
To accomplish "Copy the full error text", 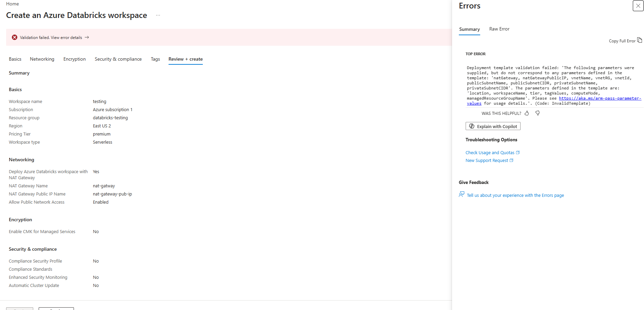I will (625, 41).
